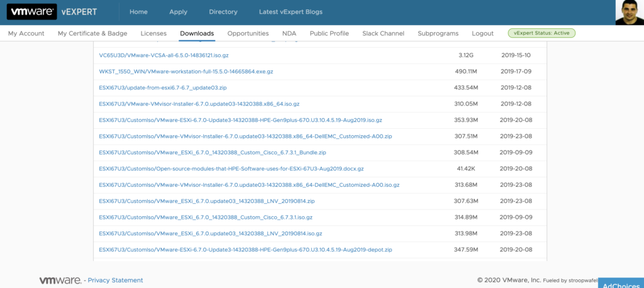Download DellEMC_Customized-A00.iso.gz file
Viewport: 644px width, 288px height.
point(249,185)
